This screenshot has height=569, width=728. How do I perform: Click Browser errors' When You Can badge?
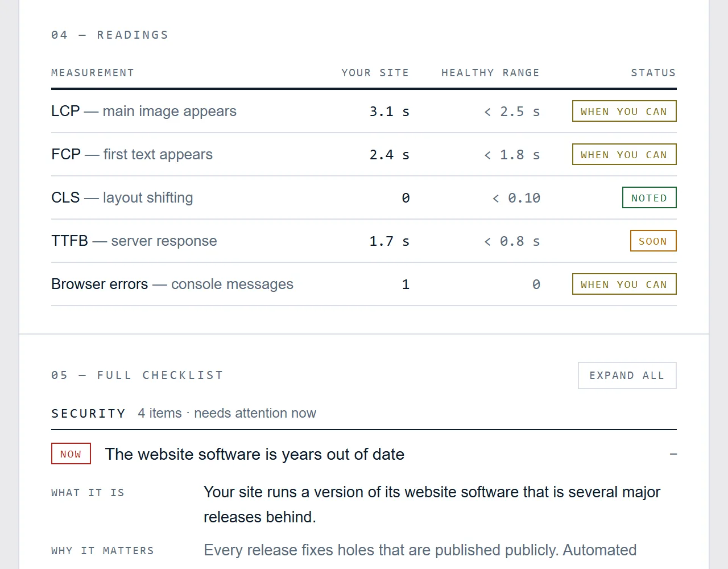click(x=624, y=284)
